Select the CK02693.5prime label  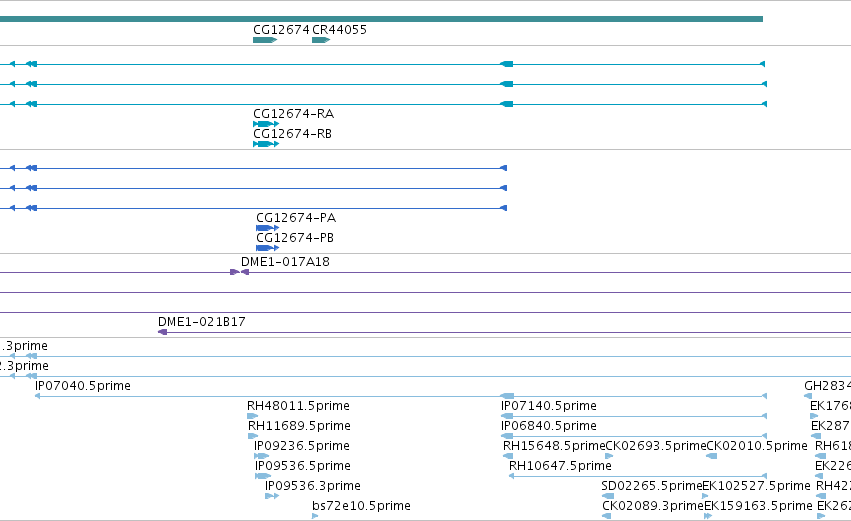coord(656,446)
